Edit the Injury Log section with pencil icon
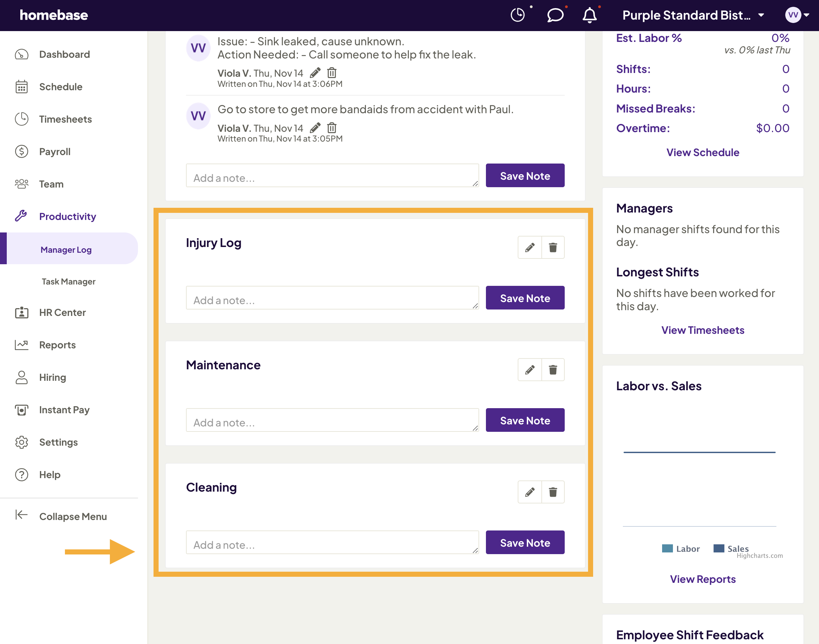This screenshot has height=644, width=819. pos(530,247)
